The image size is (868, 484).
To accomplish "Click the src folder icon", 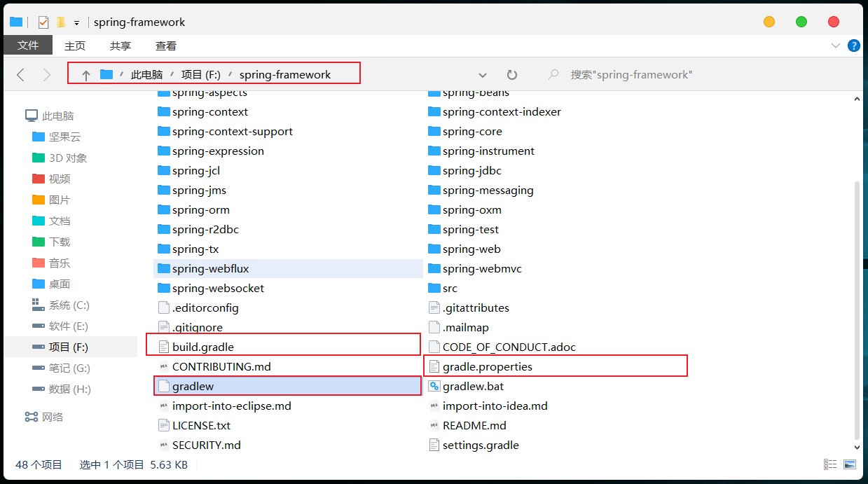I will coord(434,288).
